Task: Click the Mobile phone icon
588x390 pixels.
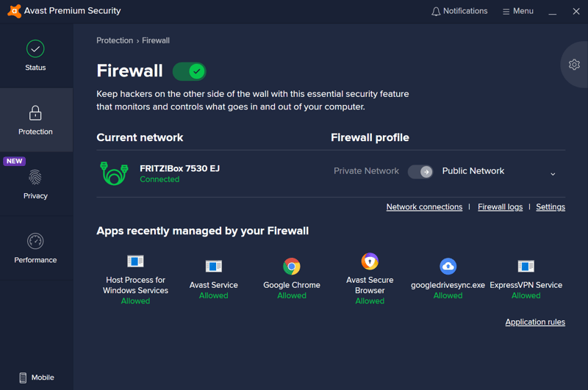Action: coord(23,378)
